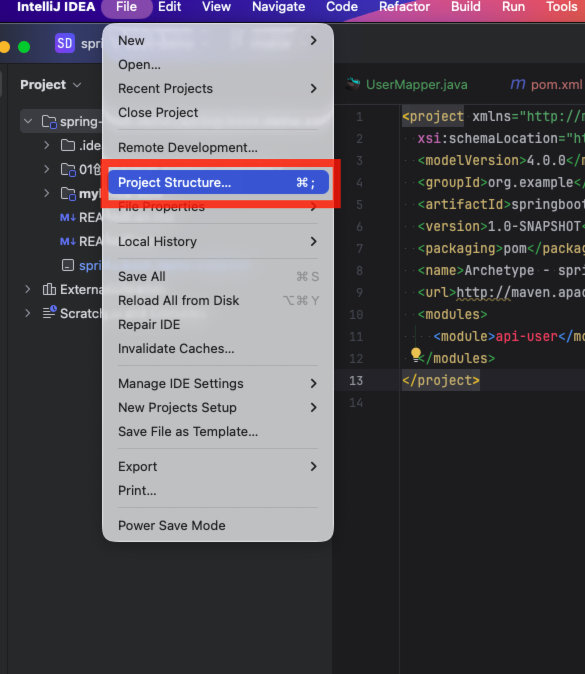Open the View menu
The height and width of the screenshot is (674, 585).
tap(216, 7)
